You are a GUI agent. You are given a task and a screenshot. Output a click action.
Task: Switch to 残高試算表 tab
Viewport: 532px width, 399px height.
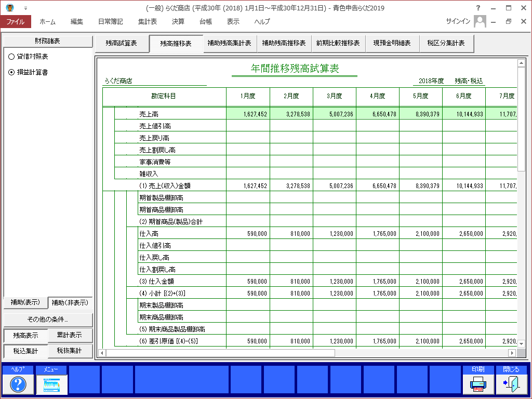pos(122,44)
